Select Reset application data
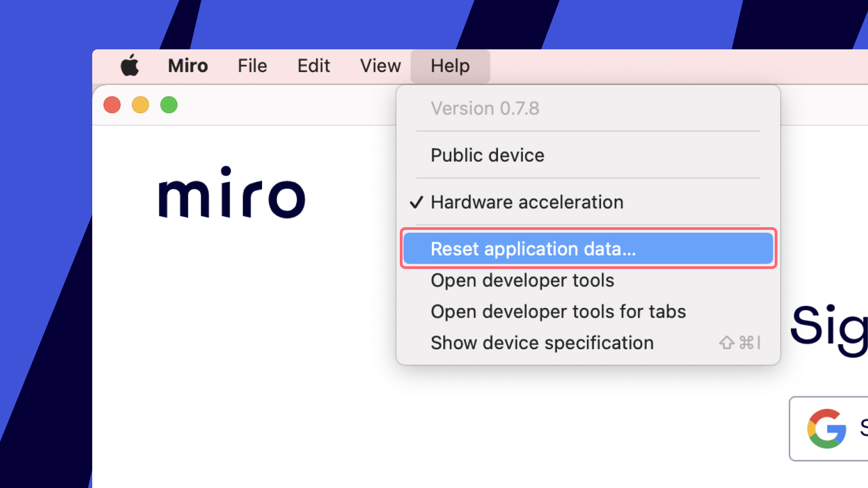 coord(533,248)
